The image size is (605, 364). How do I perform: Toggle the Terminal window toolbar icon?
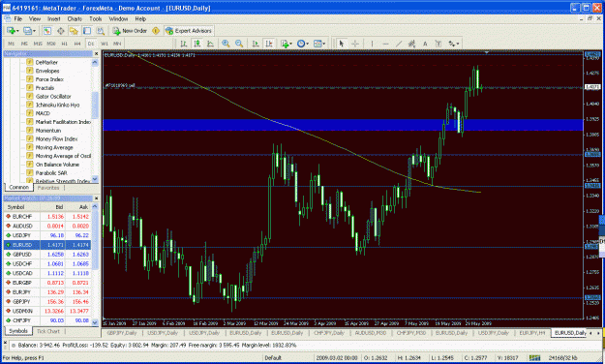87,31
